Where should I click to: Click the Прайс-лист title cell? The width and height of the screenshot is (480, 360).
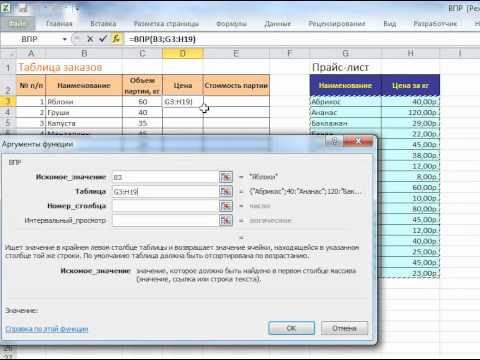(341, 67)
